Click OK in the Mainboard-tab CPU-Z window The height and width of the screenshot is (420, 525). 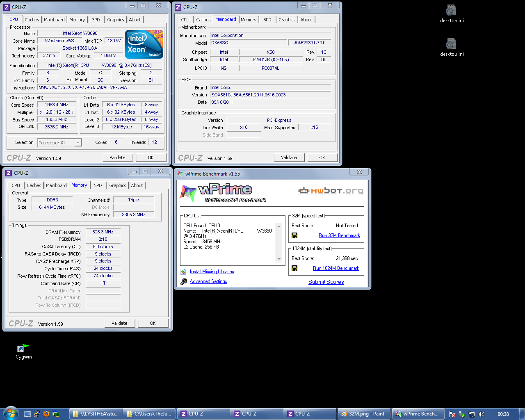(322, 157)
